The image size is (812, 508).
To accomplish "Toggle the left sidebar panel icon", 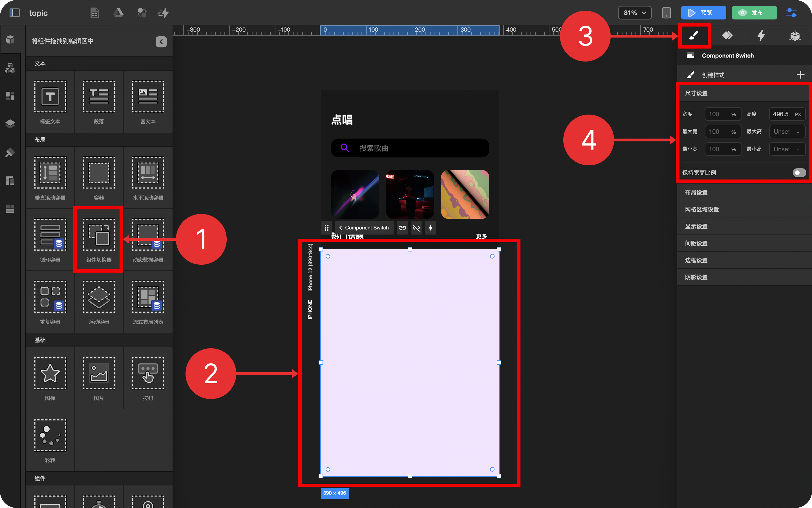I will (14, 13).
